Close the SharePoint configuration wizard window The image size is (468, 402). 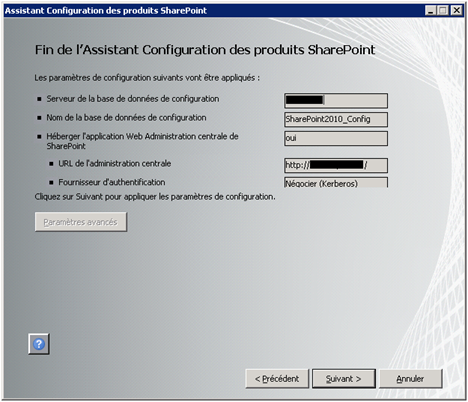pos(457,11)
